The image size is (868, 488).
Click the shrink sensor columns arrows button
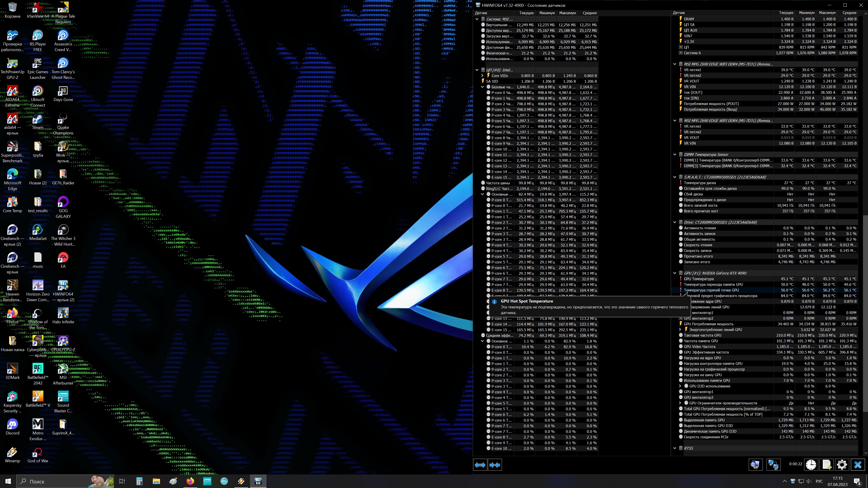[x=495, y=465]
